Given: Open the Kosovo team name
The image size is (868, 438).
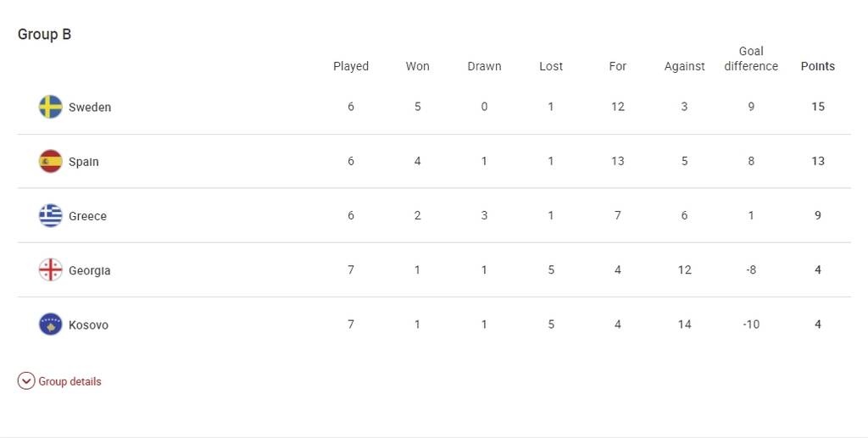Looking at the screenshot, I should coord(88,325).
